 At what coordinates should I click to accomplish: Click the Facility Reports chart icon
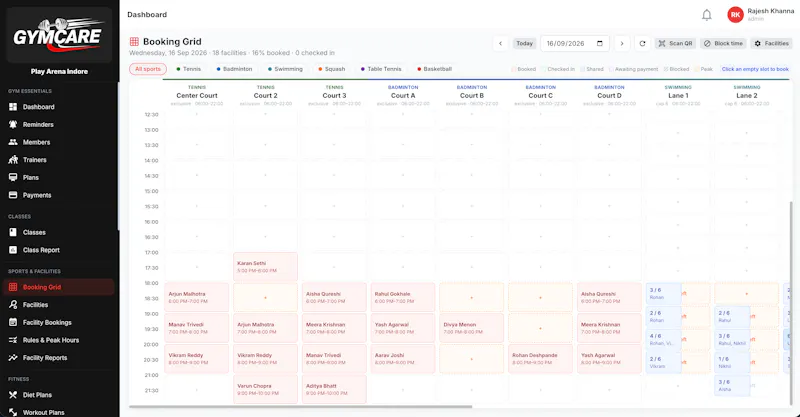pyautogui.click(x=13, y=358)
